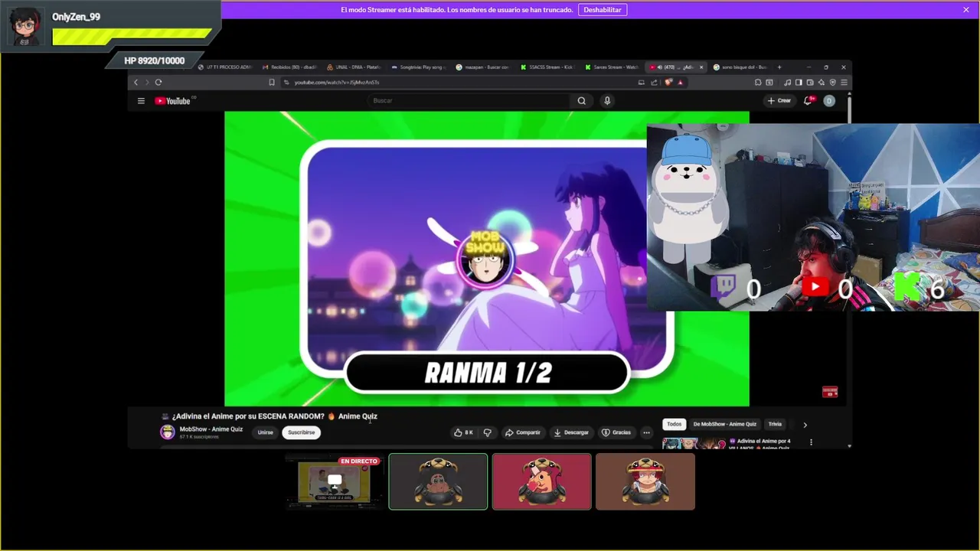Image resolution: width=980 pixels, height=551 pixels.
Task: Click the Brave rewards triangle icon
Action: click(x=681, y=82)
